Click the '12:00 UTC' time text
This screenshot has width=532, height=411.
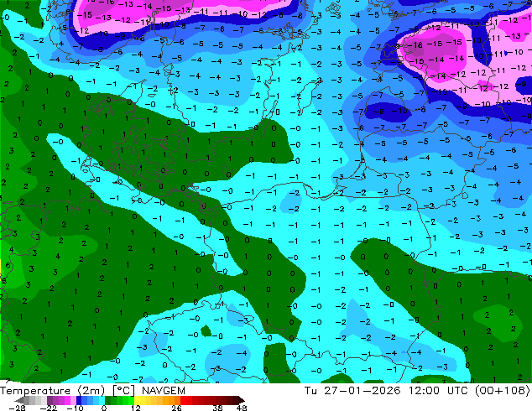[x=440, y=391]
